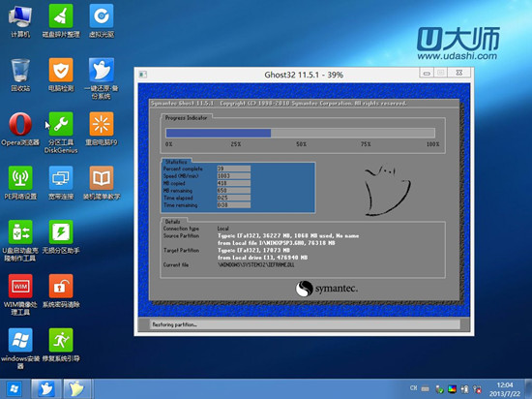The image size is (532, 399).
Task: Click the Current file IEFRAME.DLL path
Action: 255,264
